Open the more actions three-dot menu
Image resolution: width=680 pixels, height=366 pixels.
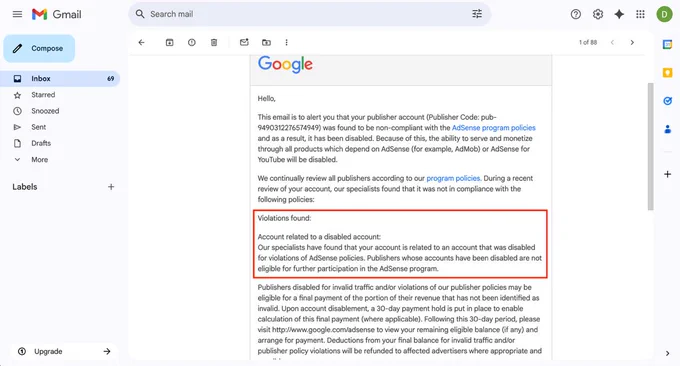(x=286, y=42)
